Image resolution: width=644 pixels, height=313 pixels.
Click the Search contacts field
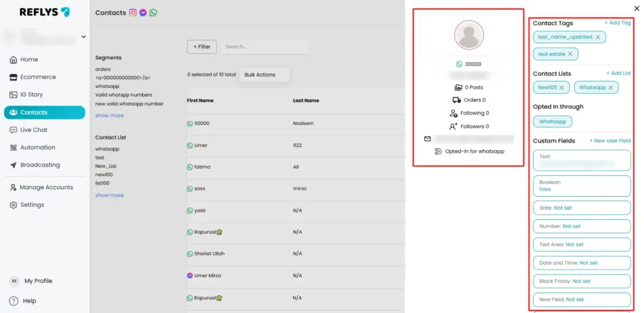click(x=264, y=47)
